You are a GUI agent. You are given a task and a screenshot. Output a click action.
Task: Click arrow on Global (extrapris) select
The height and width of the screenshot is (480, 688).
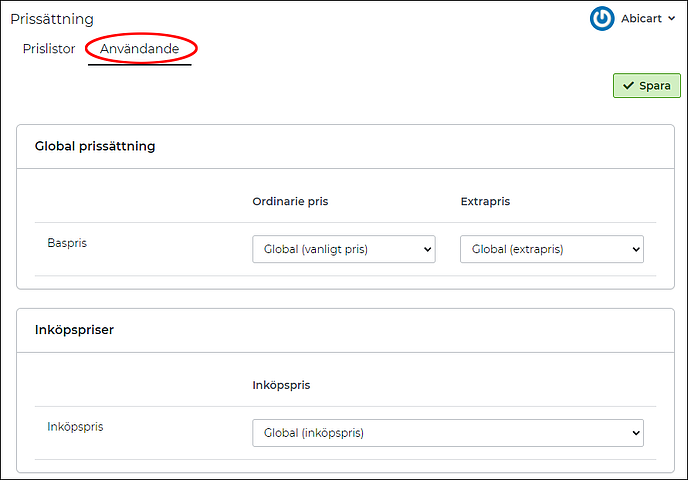[636, 249]
